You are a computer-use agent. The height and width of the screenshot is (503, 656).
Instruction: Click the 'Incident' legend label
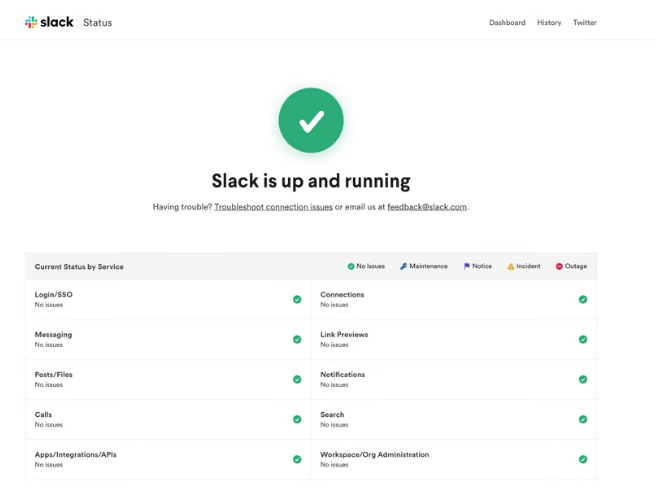(528, 266)
